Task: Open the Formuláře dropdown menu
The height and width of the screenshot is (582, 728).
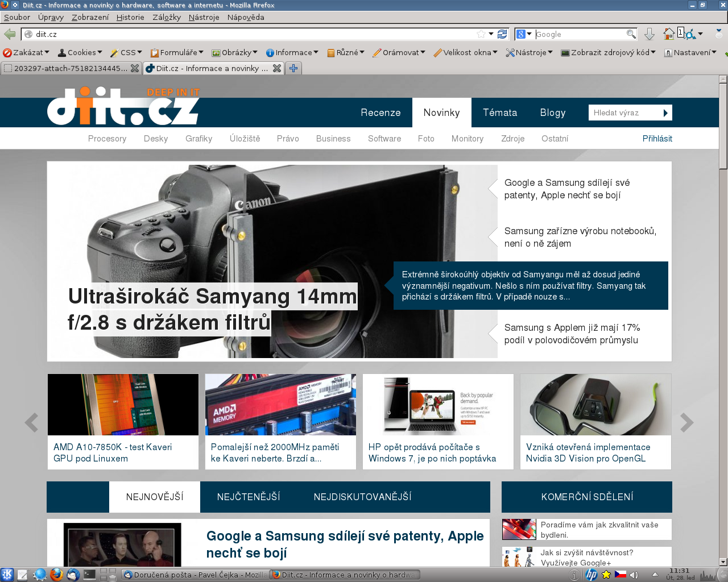Action: pos(177,52)
